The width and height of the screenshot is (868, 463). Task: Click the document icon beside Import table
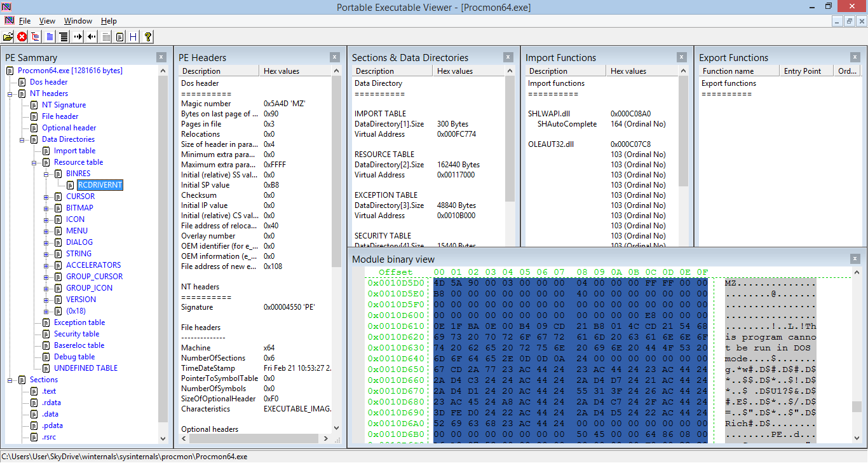click(46, 151)
